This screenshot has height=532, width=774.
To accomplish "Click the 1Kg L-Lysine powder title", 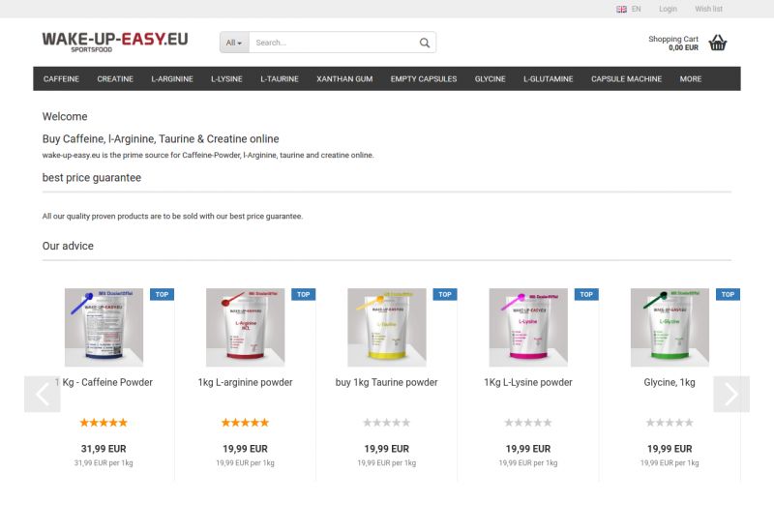I will (x=528, y=382).
